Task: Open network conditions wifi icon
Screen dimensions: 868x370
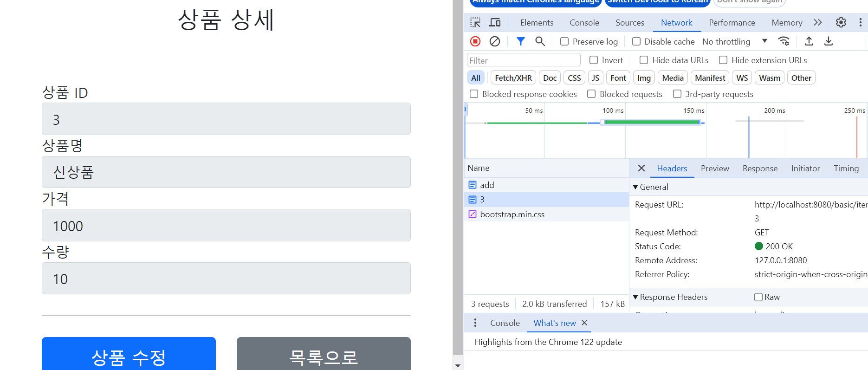Action: tap(784, 41)
